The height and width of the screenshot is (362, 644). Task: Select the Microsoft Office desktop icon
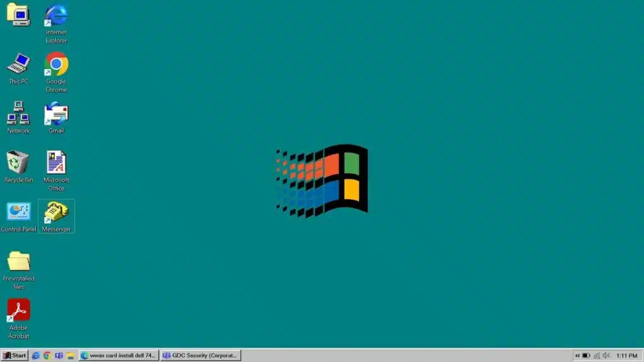(56, 171)
